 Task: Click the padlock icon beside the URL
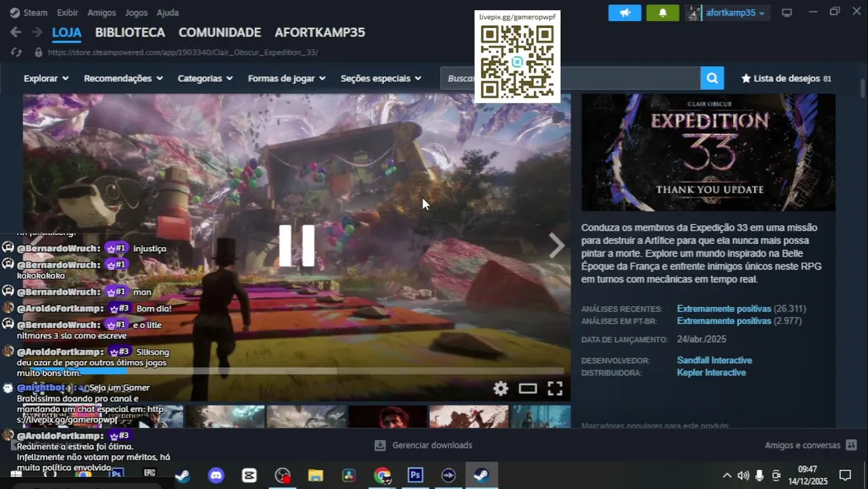click(38, 52)
